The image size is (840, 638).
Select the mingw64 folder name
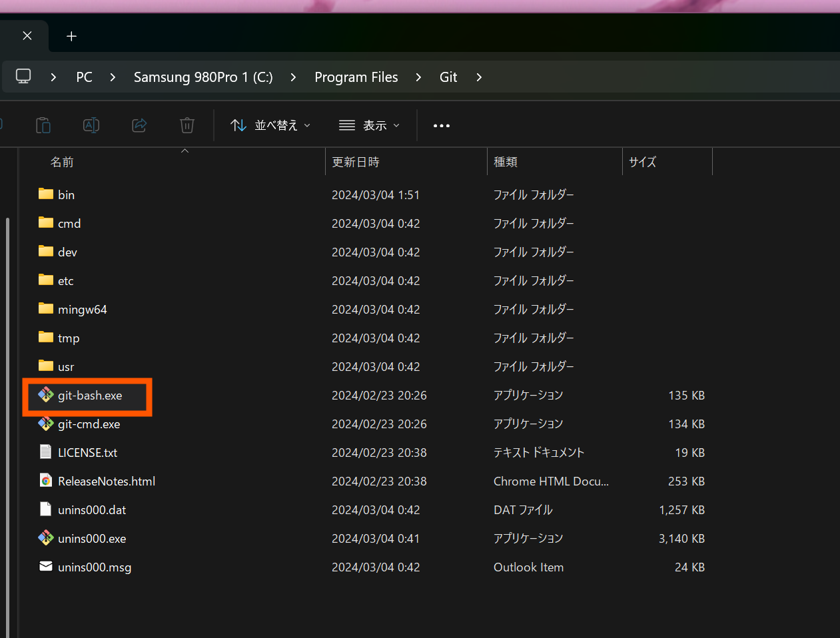click(x=83, y=309)
